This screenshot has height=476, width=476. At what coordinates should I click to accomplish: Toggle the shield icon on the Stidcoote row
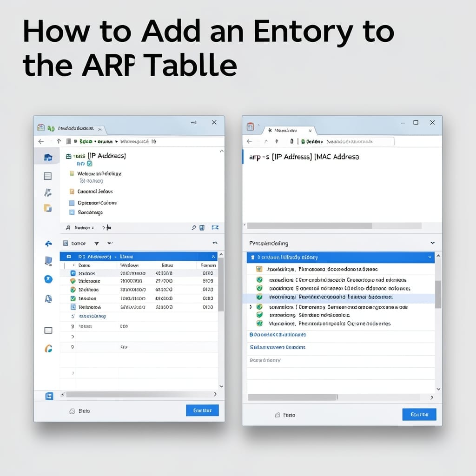73,281
